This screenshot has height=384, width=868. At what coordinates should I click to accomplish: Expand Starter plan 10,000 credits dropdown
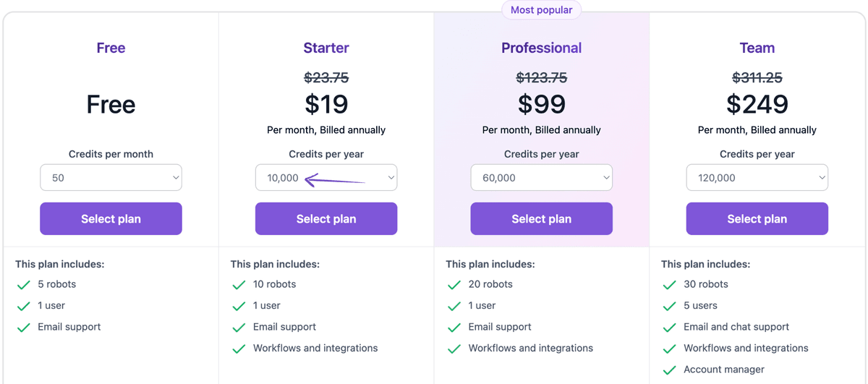326,178
